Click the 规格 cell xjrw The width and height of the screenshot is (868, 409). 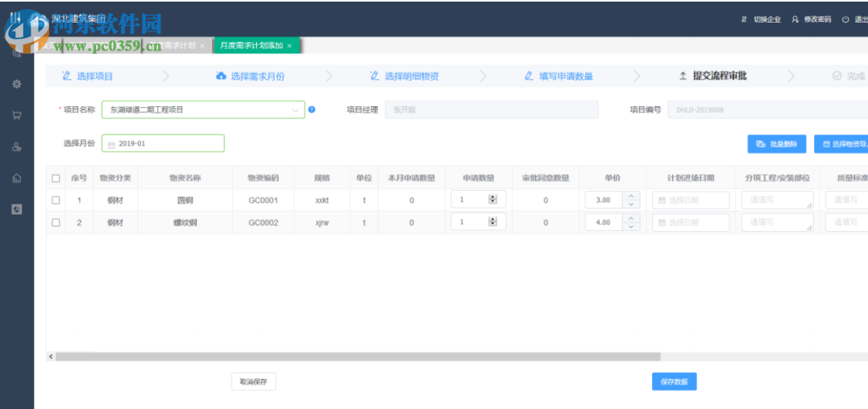point(322,222)
